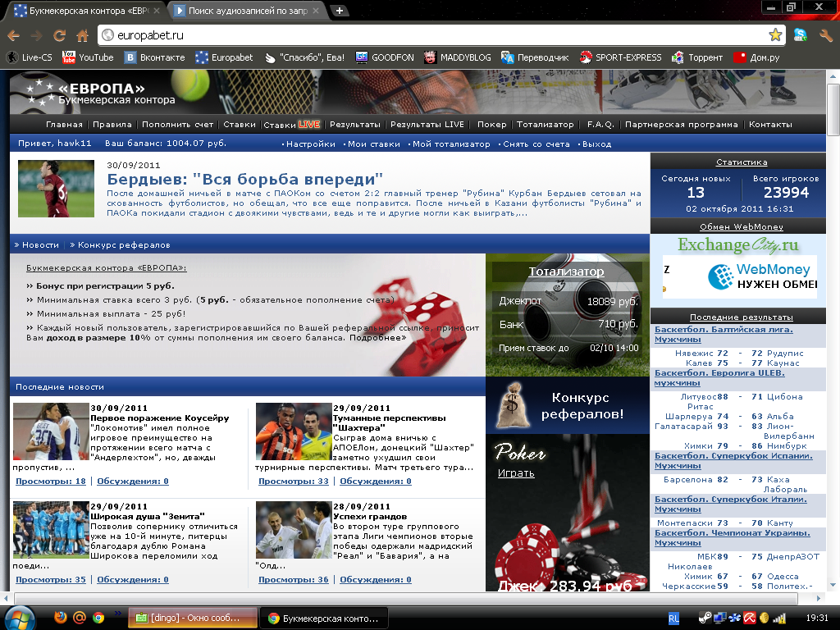Log out with Выход link
Image resolution: width=840 pixels, height=630 pixels.
coord(597,144)
